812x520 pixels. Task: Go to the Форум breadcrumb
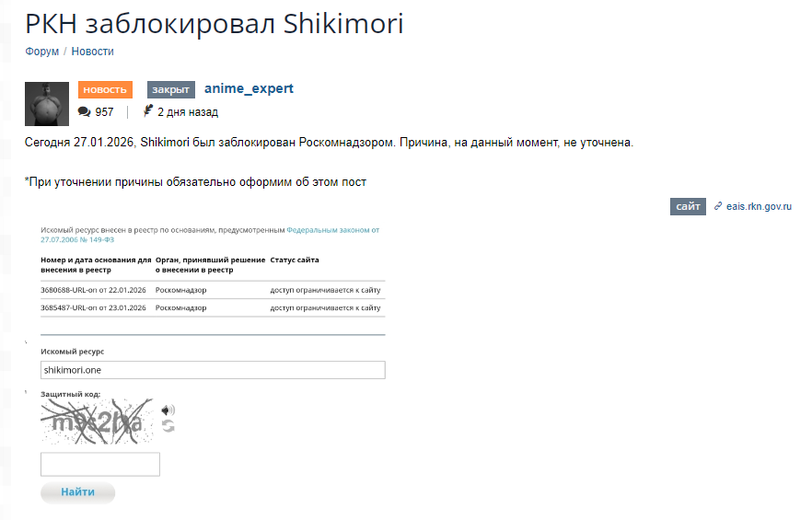coord(42,52)
